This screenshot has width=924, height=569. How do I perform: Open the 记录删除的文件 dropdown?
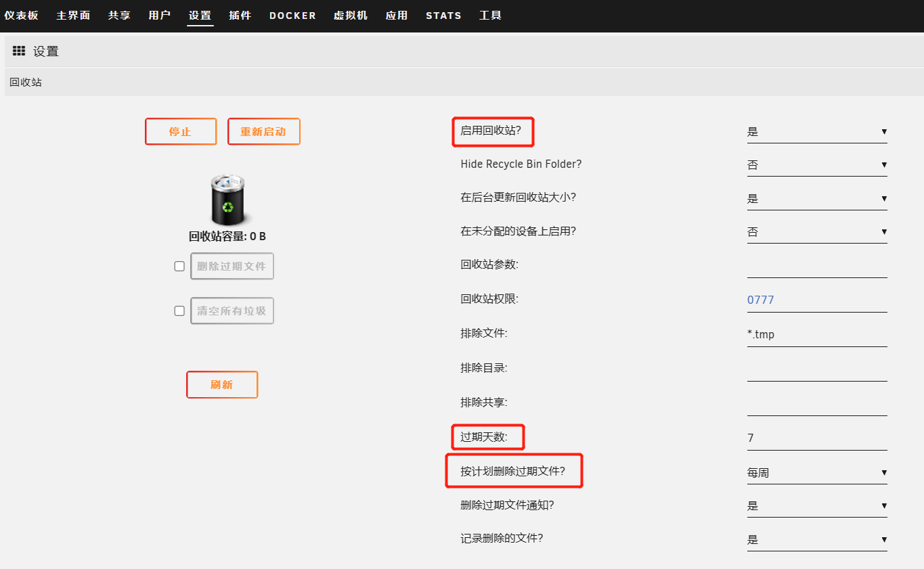coord(816,540)
